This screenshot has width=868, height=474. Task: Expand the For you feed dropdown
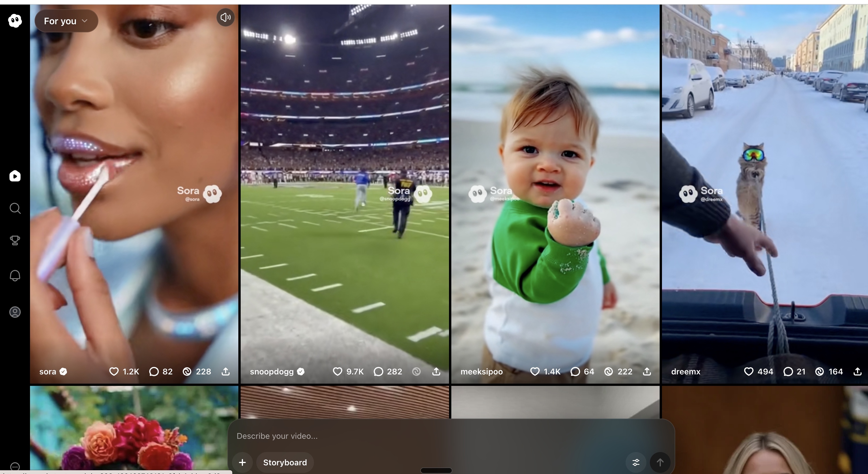tap(66, 21)
